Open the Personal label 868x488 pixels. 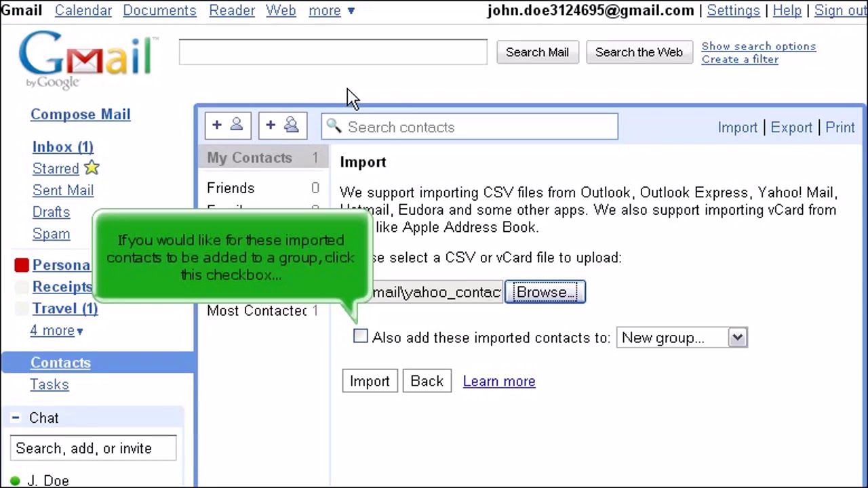coord(62,265)
